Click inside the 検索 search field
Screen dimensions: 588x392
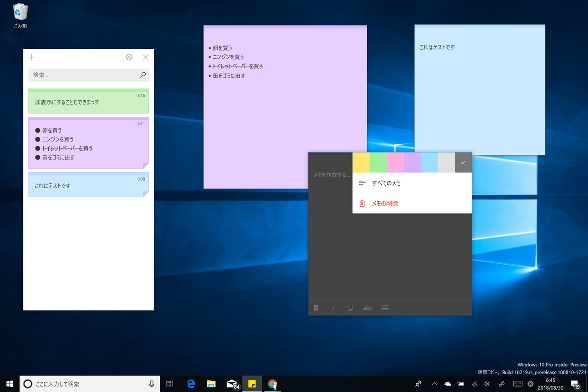pyautogui.click(x=83, y=75)
